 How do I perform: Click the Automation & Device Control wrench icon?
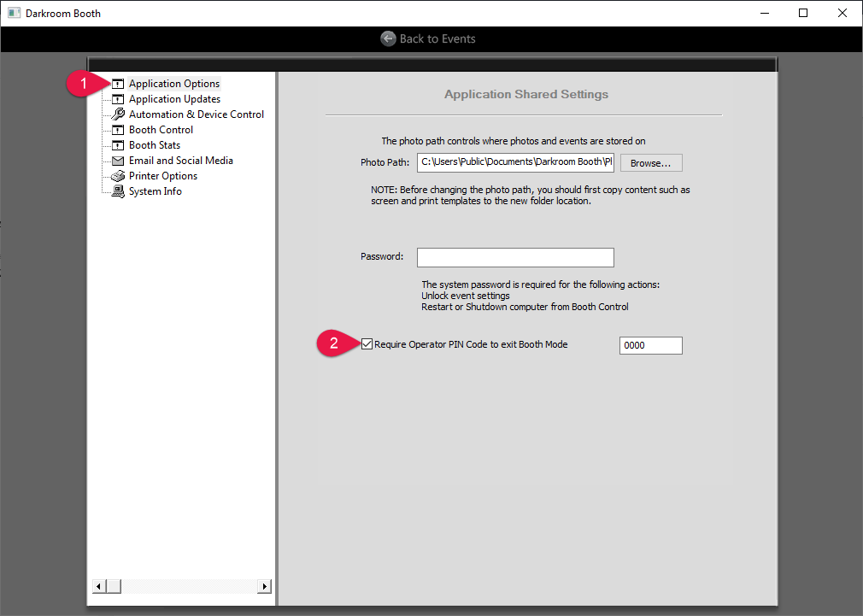click(118, 114)
